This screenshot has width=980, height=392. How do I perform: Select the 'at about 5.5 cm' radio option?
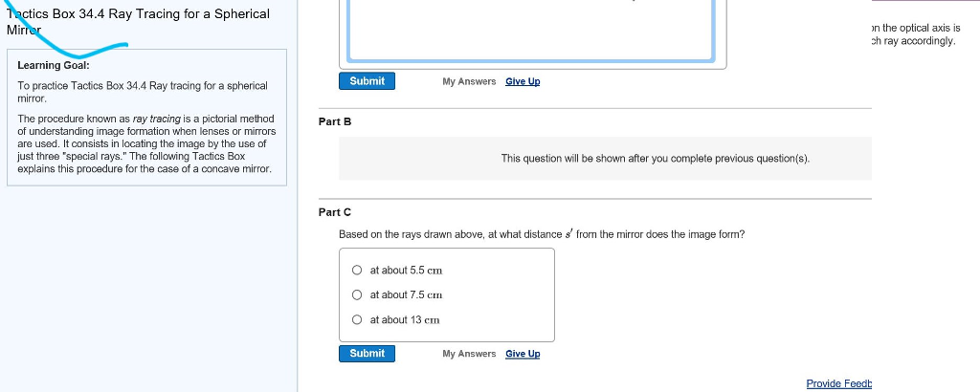[357, 271]
